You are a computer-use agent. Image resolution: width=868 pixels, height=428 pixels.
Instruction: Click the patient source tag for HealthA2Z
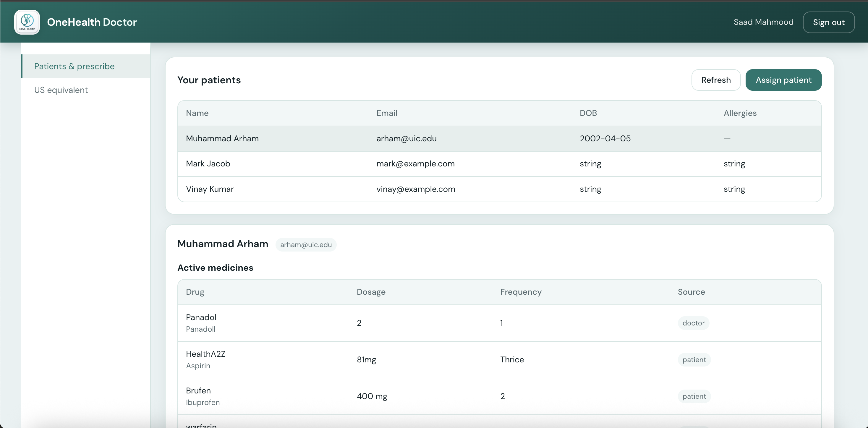pos(694,360)
